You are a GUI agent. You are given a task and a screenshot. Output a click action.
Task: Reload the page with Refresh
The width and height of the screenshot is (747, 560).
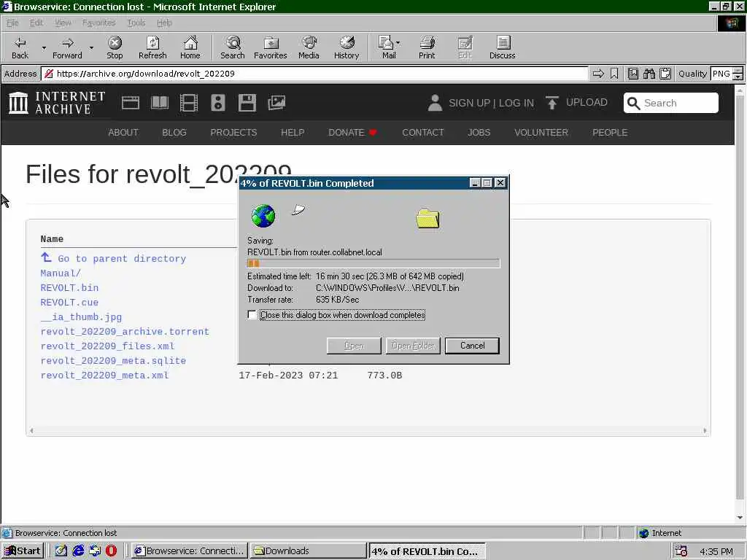coord(152,47)
